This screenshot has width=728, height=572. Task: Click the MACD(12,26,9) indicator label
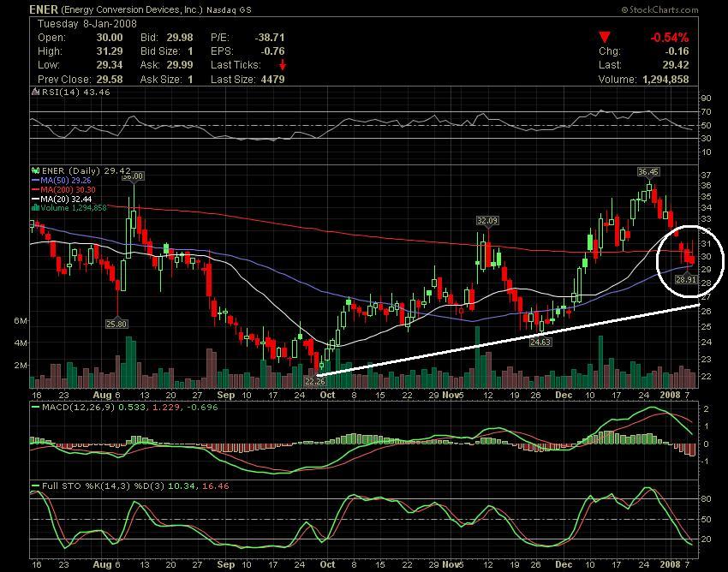[79, 408]
